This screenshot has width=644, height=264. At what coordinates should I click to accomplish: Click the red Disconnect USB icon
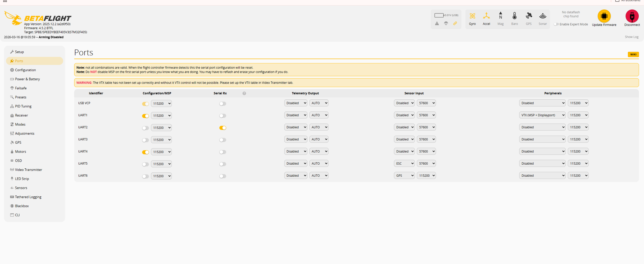[632, 16]
